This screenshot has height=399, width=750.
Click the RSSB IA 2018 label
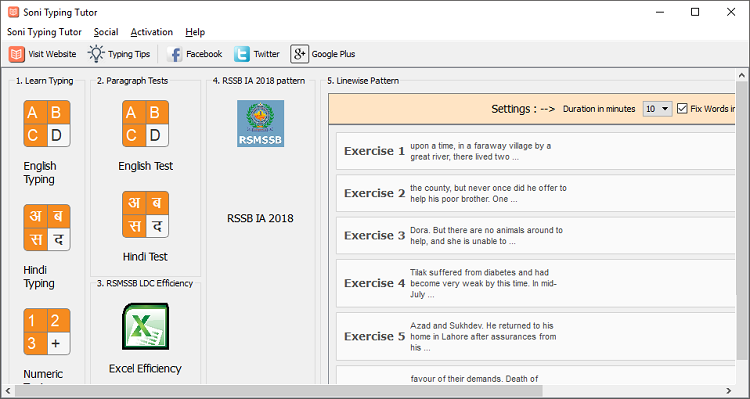(x=260, y=218)
